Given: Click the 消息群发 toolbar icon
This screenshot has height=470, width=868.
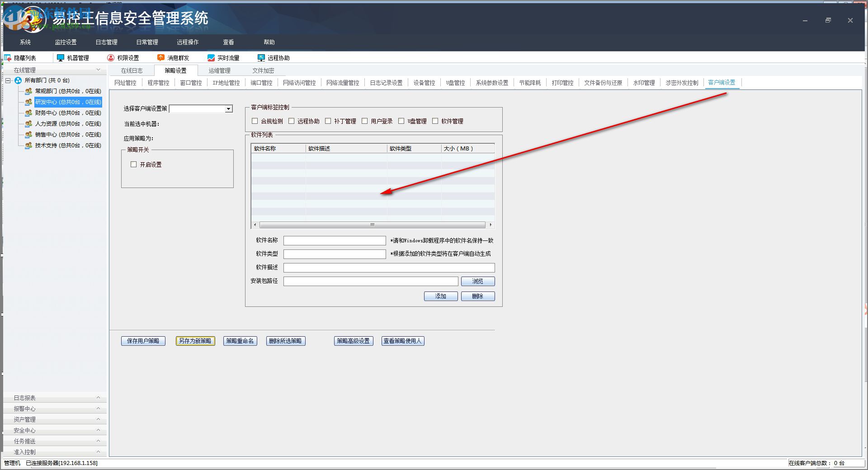Looking at the screenshot, I should click(x=161, y=58).
